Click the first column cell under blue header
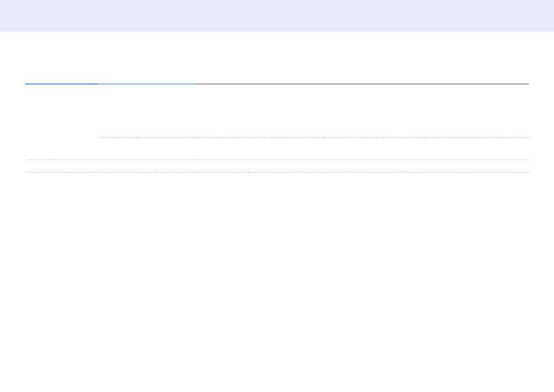 click(x=61, y=122)
